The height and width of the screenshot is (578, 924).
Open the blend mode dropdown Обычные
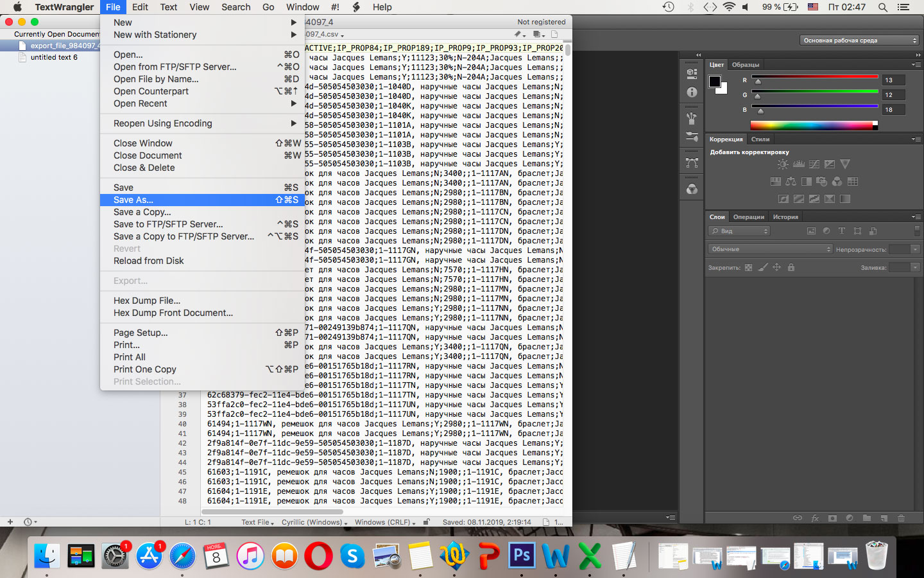(x=771, y=249)
